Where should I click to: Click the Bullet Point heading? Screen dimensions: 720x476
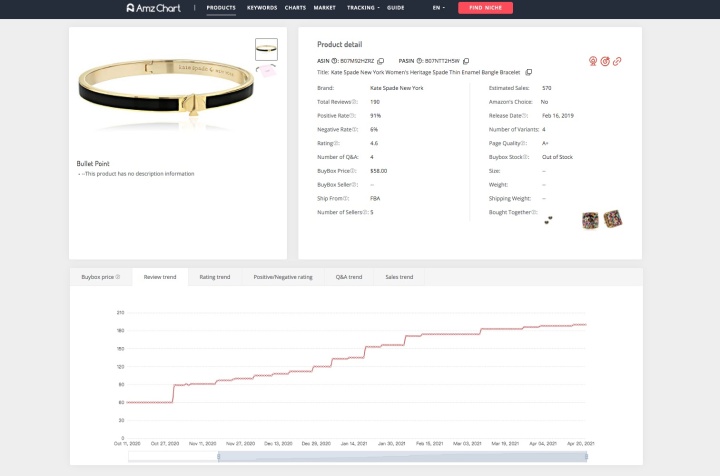(93, 163)
